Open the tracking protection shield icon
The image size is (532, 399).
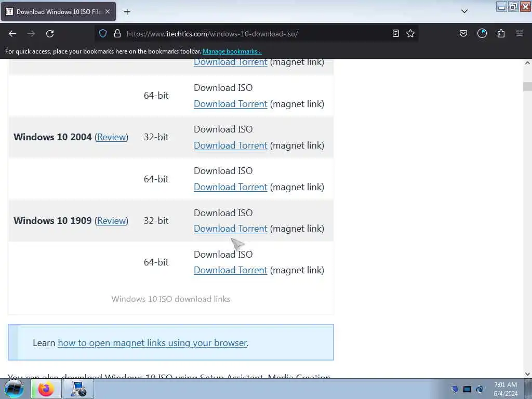103,34
